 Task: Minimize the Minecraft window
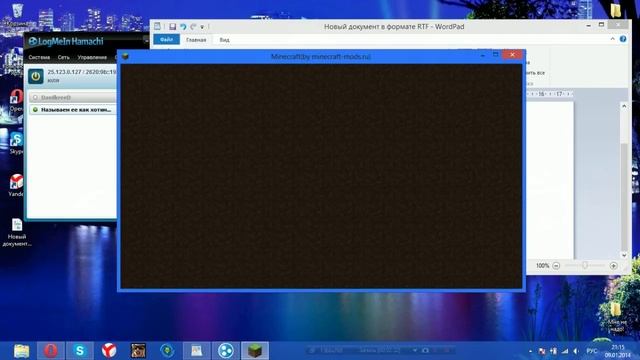pos(482,55)
